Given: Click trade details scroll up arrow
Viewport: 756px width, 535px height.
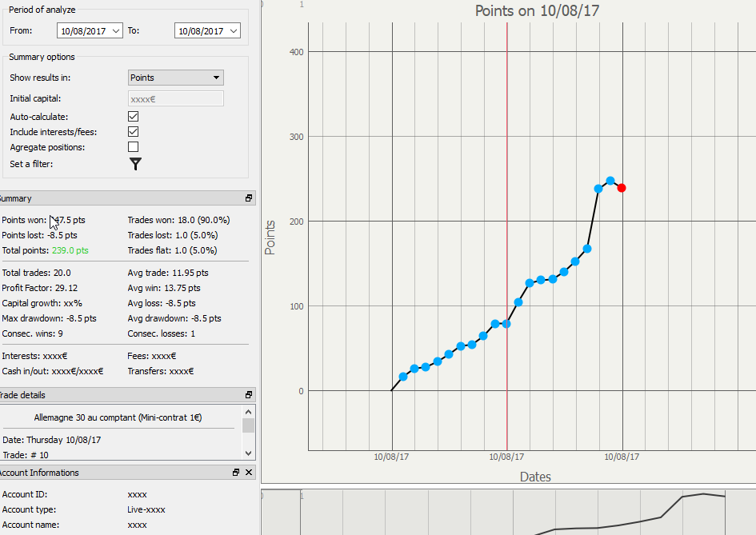Looking at the screenshot, I should pyautogui.click(x=248, y=412).
